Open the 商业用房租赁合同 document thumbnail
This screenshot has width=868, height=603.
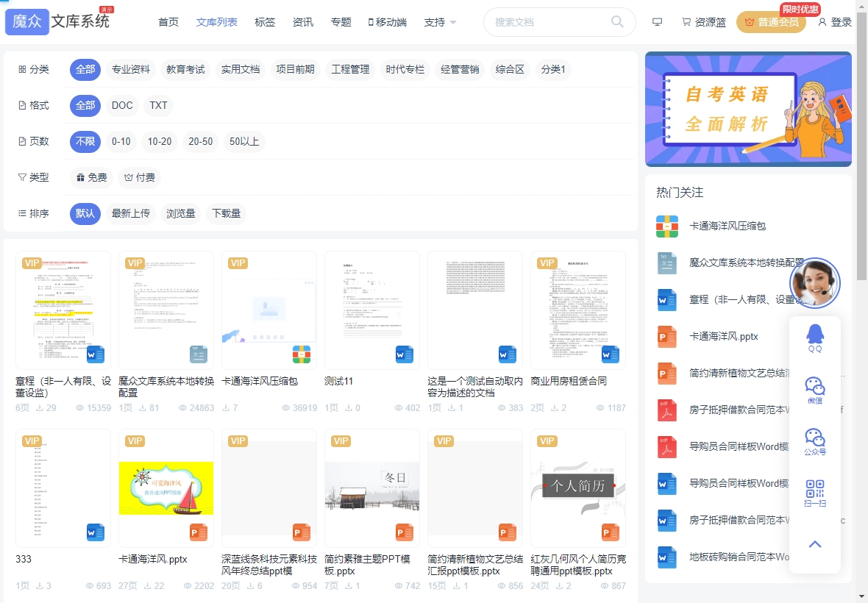pyautogui.click(x=578, y=310)
